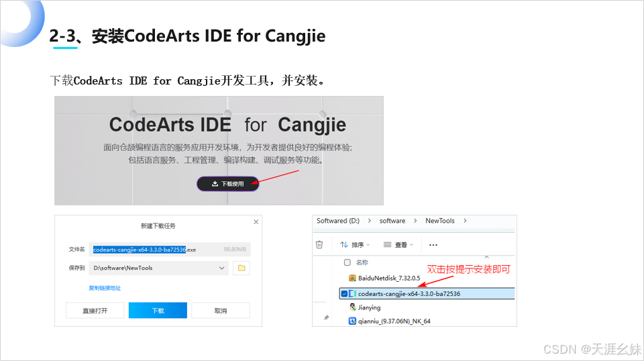Expand chevron after NewTools breadcrumb
Viewport: 644px width, 361px height.
465,221
